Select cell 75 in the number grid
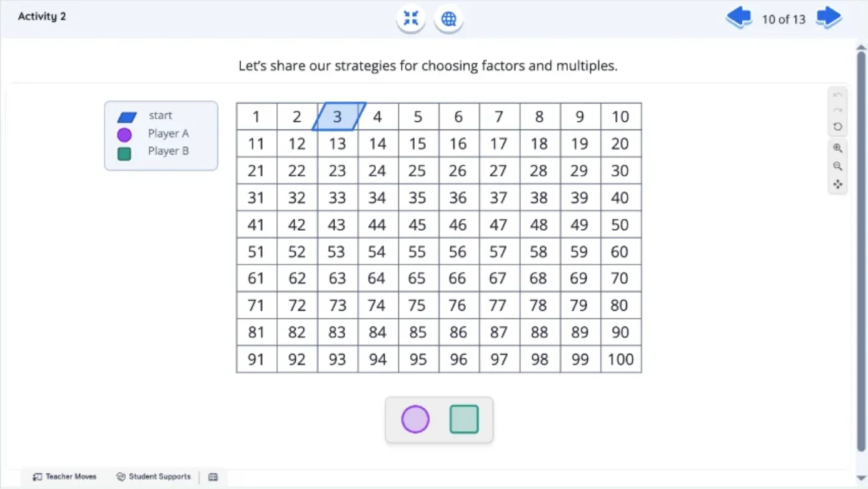868x489 pixels. point(418,305)
